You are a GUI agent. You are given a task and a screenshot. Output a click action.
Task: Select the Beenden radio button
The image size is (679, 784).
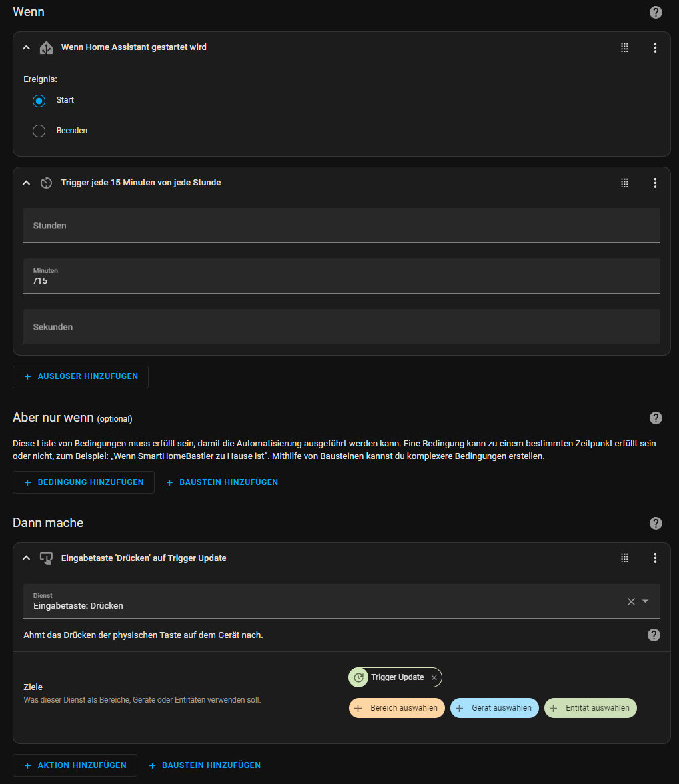[x=39, y=131]
